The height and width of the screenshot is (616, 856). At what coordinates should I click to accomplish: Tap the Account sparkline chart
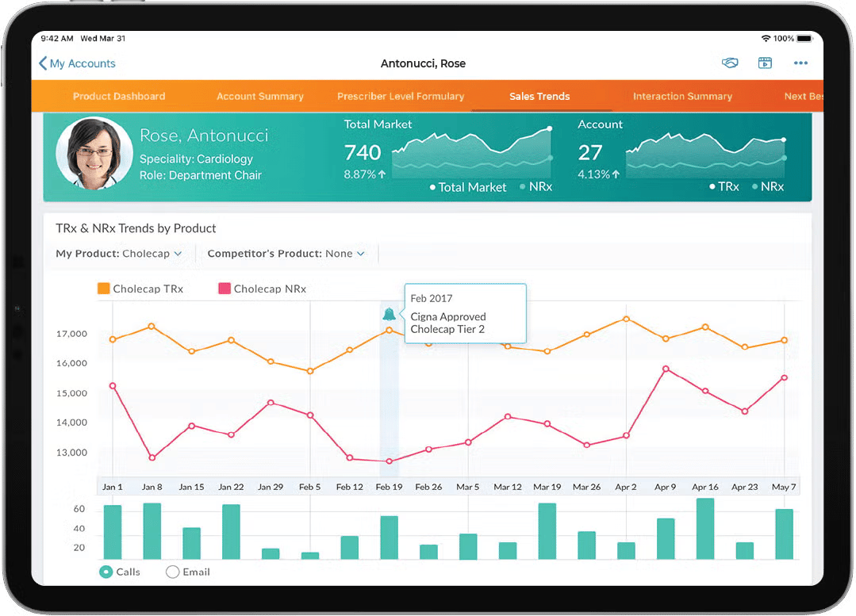point(705,155)
